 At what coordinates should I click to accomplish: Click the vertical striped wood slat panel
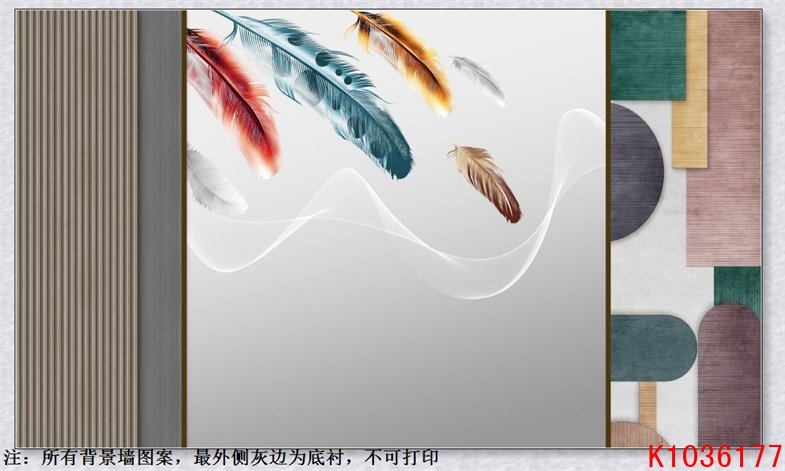pos(77,228)
